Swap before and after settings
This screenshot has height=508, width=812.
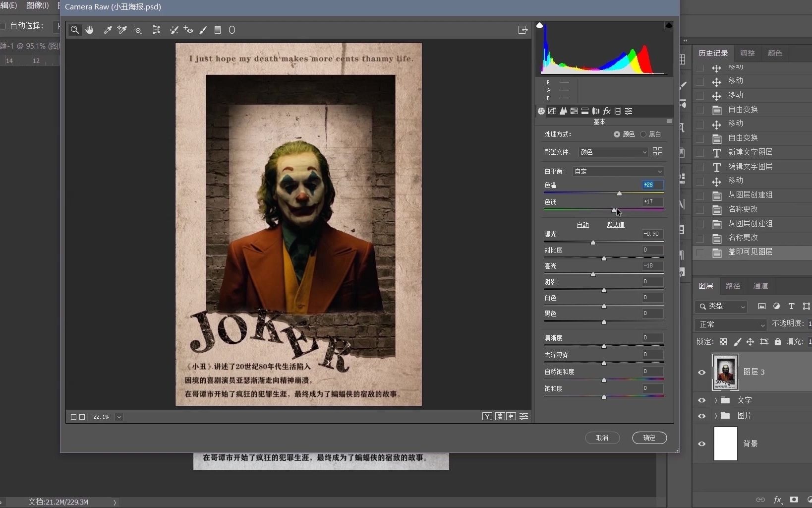(x=500, y=417)
